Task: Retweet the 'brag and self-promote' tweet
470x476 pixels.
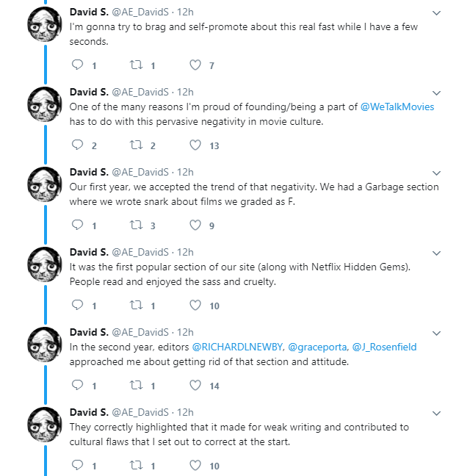Action: [137, 65]
